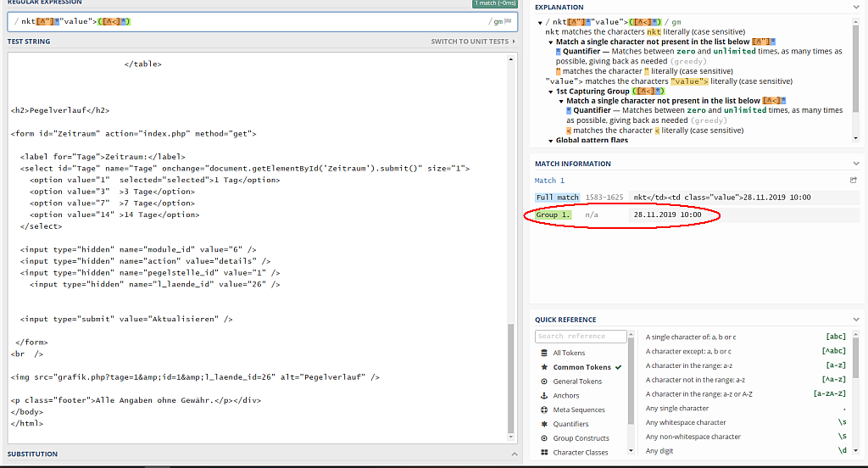Screen dimensions: 868x468
Task: Expand the Substitution section chevron
Action: click(x=515, y=454)
